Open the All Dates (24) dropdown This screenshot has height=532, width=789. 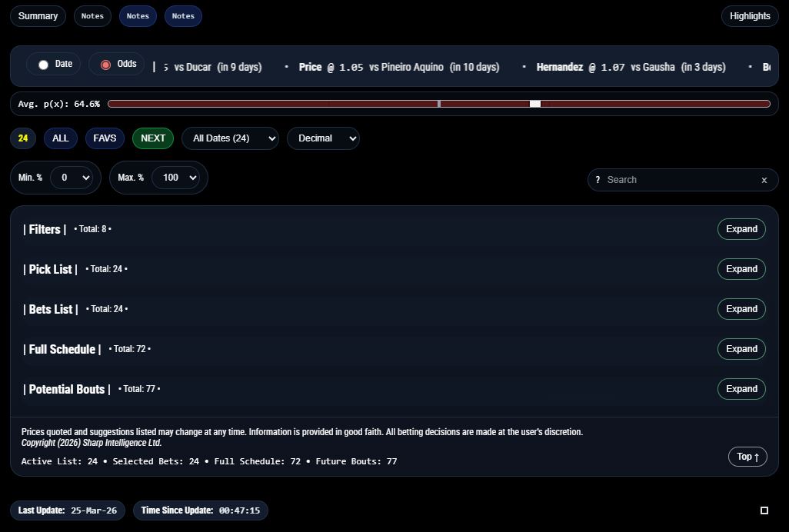tap(230, 138)
